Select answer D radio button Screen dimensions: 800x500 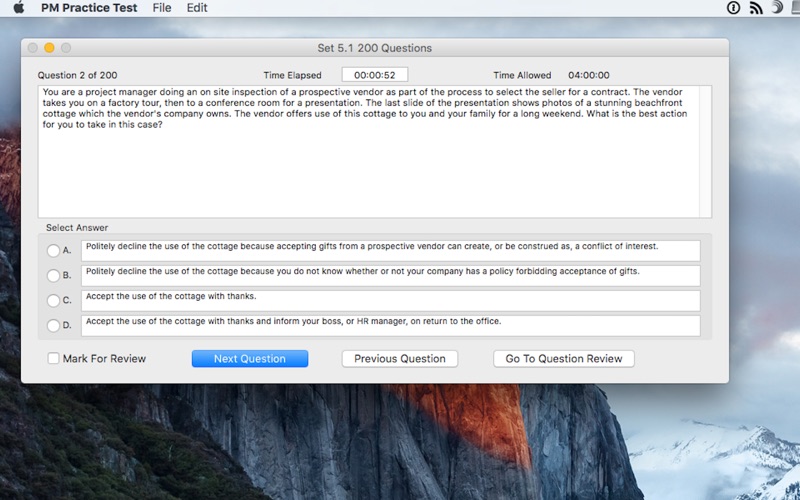click(53, 325)
